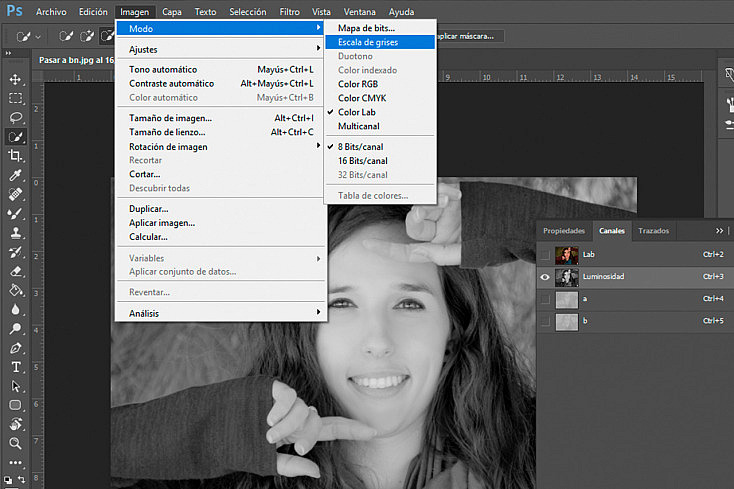This screenshot has height=489, width=734.
Task: Choose Tamaño de imagen… command
Action: tap(220, 118)
